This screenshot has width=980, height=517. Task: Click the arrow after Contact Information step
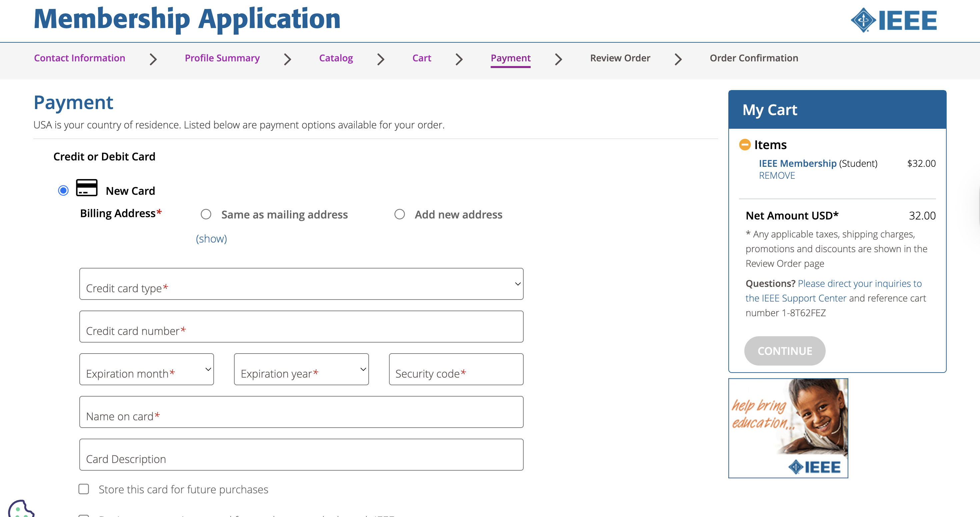pyautogui.click(x=153, y=59)
